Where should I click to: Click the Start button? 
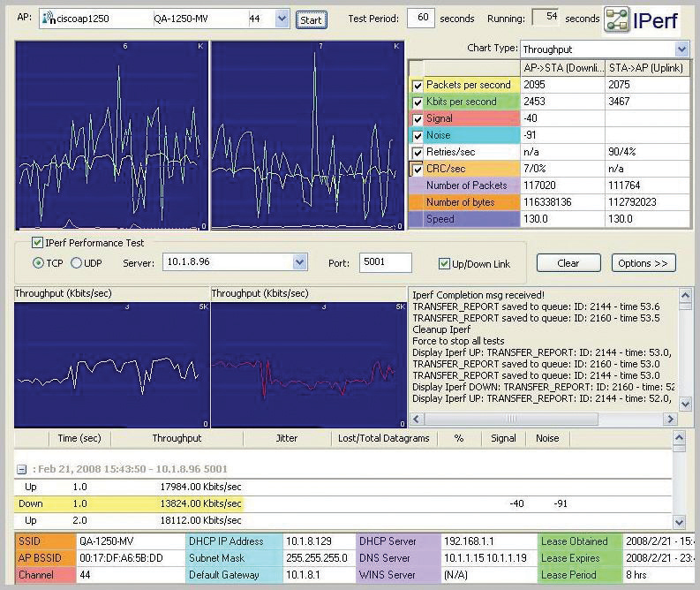(x=312, y=20)
